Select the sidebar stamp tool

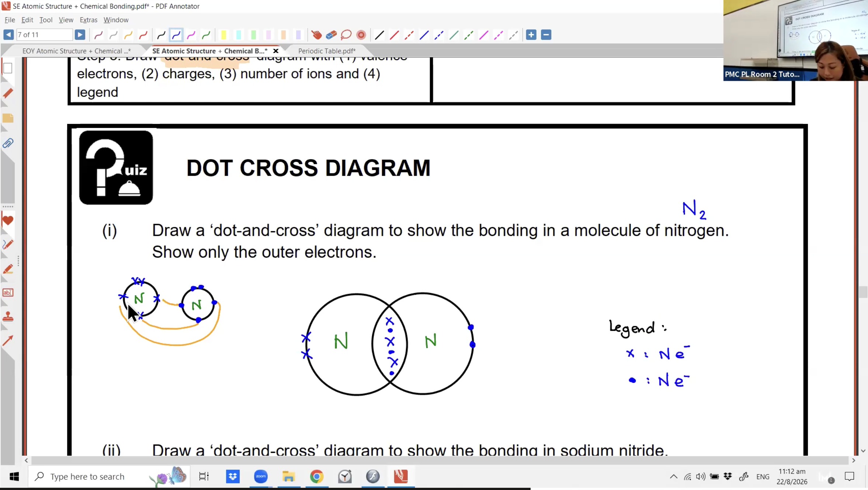click(x=8, y=317)
